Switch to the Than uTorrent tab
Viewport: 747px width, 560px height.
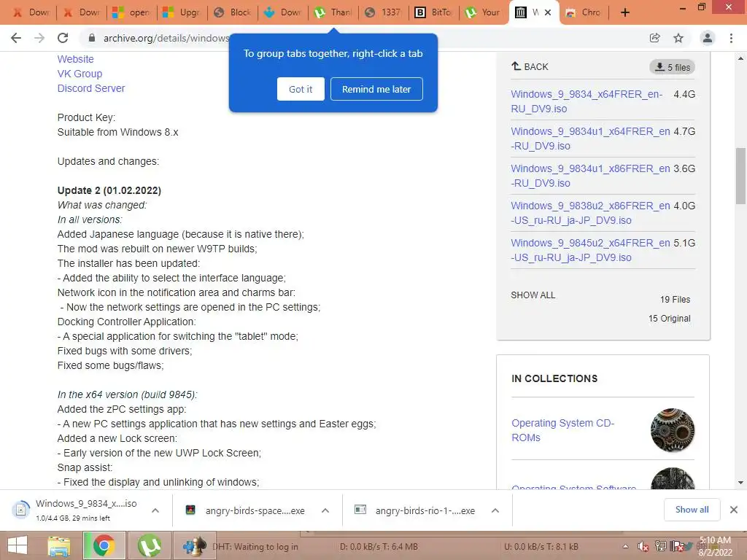(x=334, y=12)
